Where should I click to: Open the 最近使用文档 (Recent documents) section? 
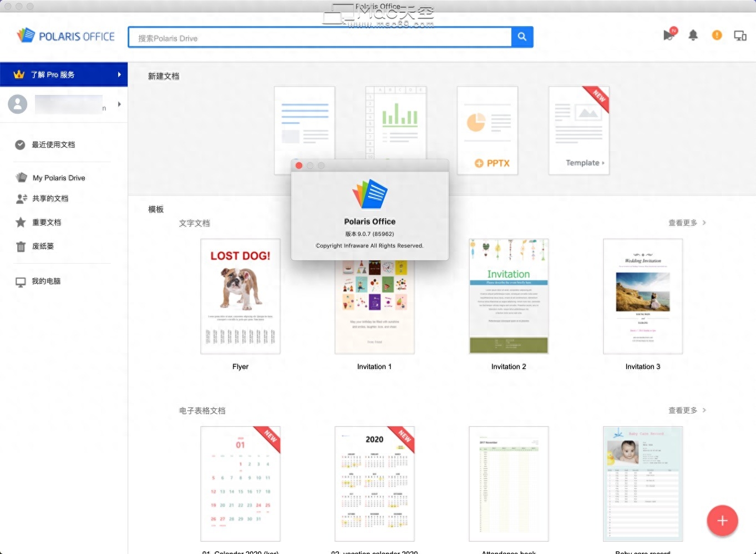tap(53, 144)
